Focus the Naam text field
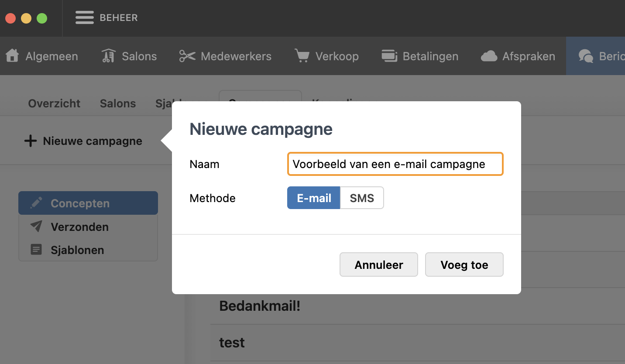 click(x=395, y=164)
